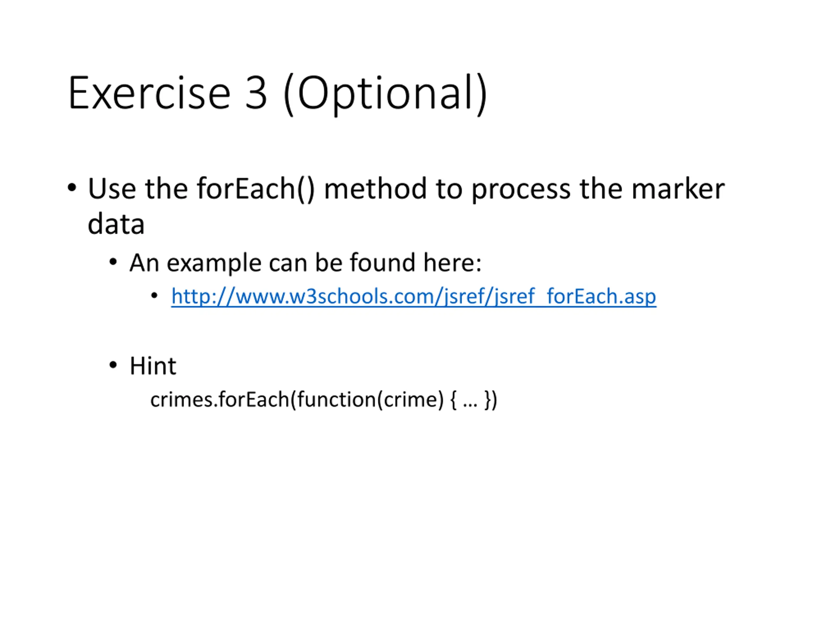This screenshot has height=630, width=840.
Task: Click the word "Hint"
Action: tap(153, 366)
